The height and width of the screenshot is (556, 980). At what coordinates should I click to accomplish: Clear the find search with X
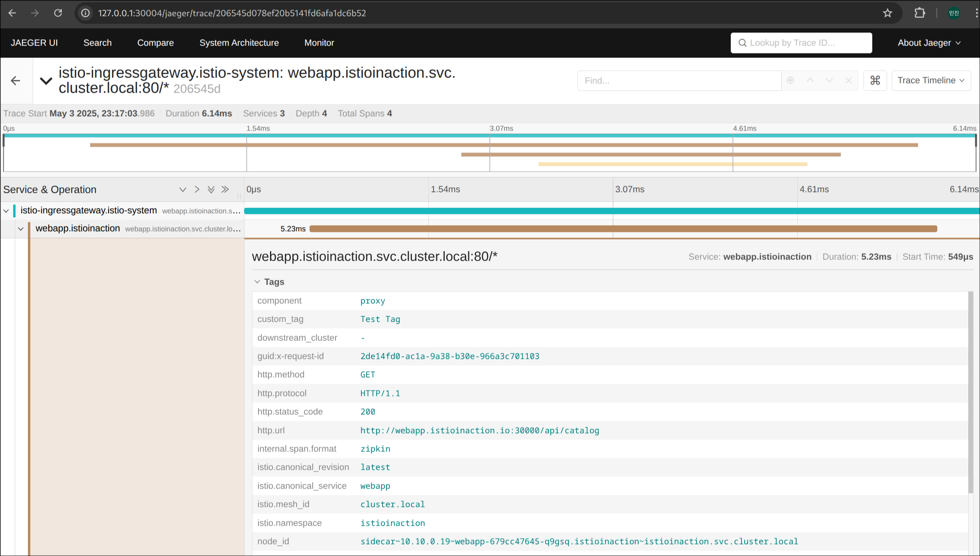[848, 80]
